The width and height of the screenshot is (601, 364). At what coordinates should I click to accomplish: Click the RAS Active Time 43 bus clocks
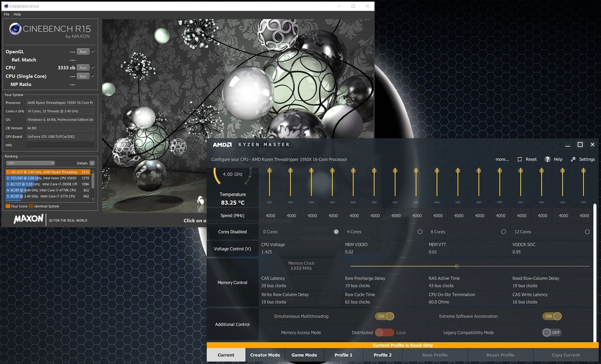pyautogui.click(x=441, y=285)
